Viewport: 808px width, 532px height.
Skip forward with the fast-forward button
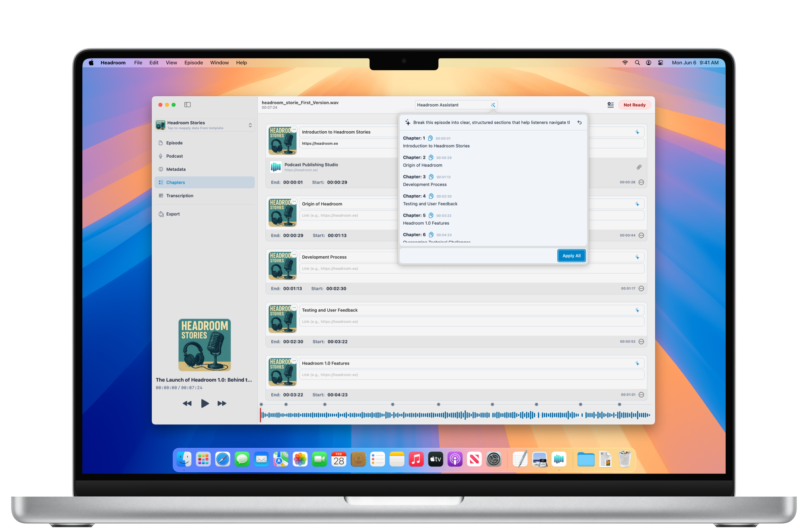tap(222, 403)
